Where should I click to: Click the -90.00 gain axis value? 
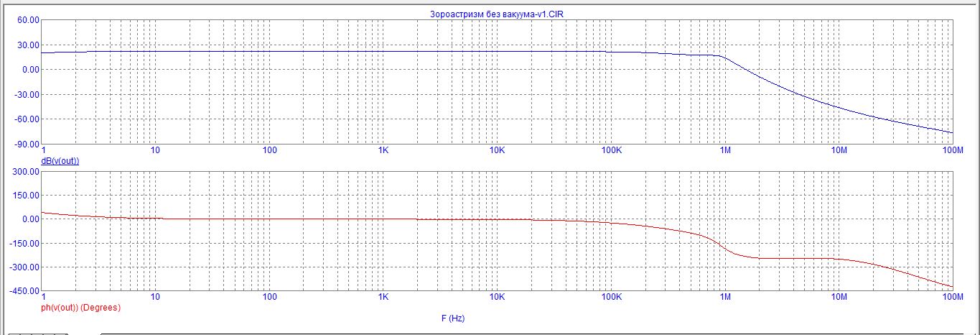coord(25,144)
